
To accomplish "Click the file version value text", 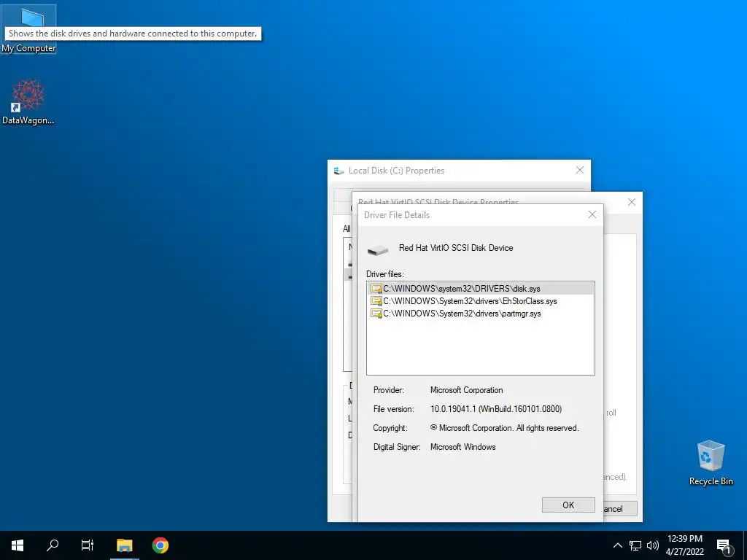I will pos(496,409).
